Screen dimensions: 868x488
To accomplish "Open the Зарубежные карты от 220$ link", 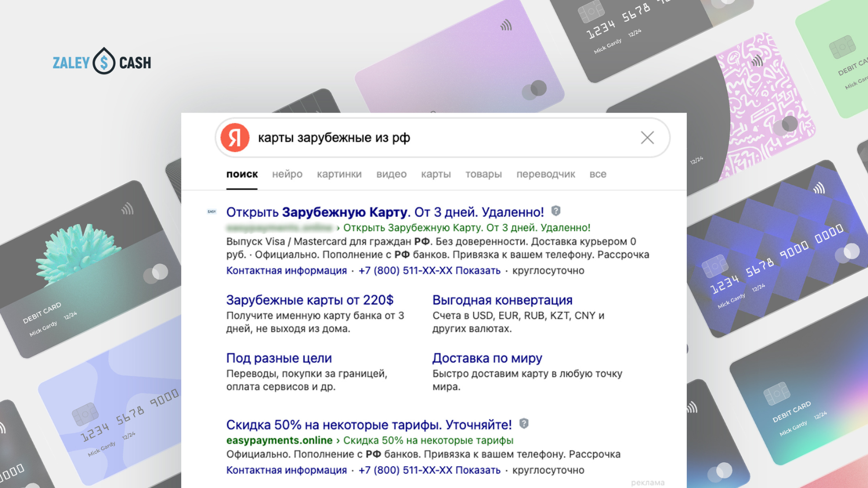I will [310, 300].
